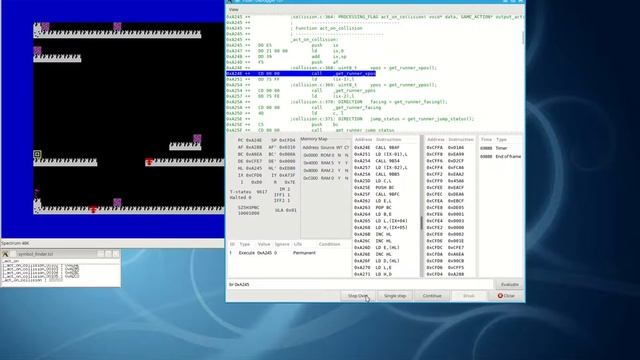The image size is (640, 360).
Task: Select disassembly row 0xA24E CALL 9BAF
Action: [x=386, y=148]
